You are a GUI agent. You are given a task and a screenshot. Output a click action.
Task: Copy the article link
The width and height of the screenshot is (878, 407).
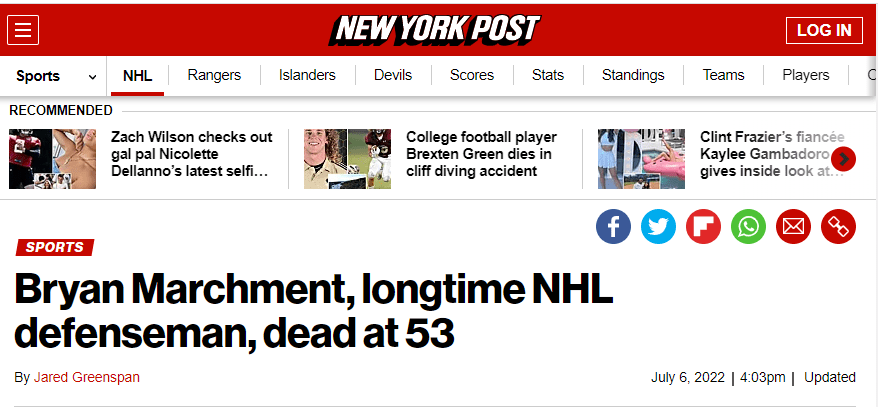[838, 227]
